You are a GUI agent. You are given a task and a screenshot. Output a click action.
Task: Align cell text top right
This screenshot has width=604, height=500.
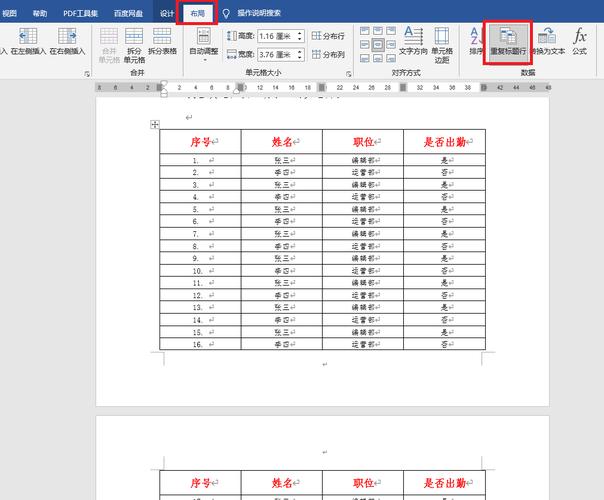391,31
